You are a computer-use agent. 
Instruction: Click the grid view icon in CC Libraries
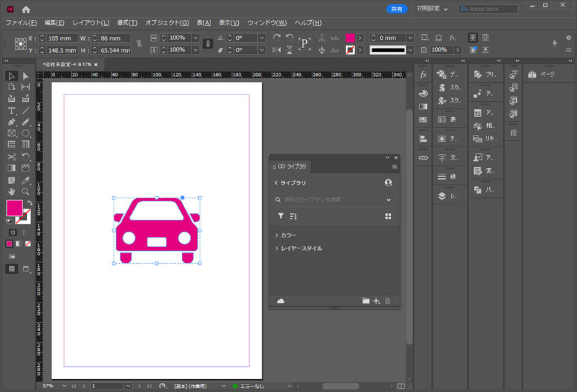click(x=388, y=216)
